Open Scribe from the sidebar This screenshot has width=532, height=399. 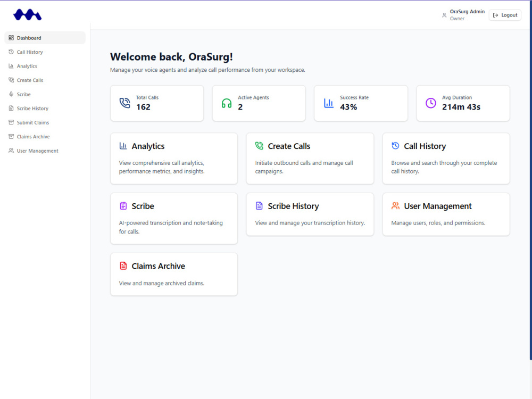click(45, 94)
